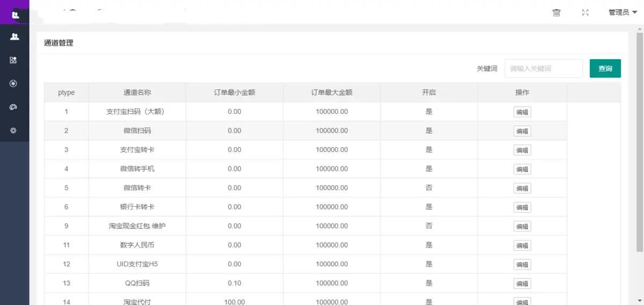Select the 数字人民币 channel name cell
This screenshot has height=305, width=644.
coord(137,245)
